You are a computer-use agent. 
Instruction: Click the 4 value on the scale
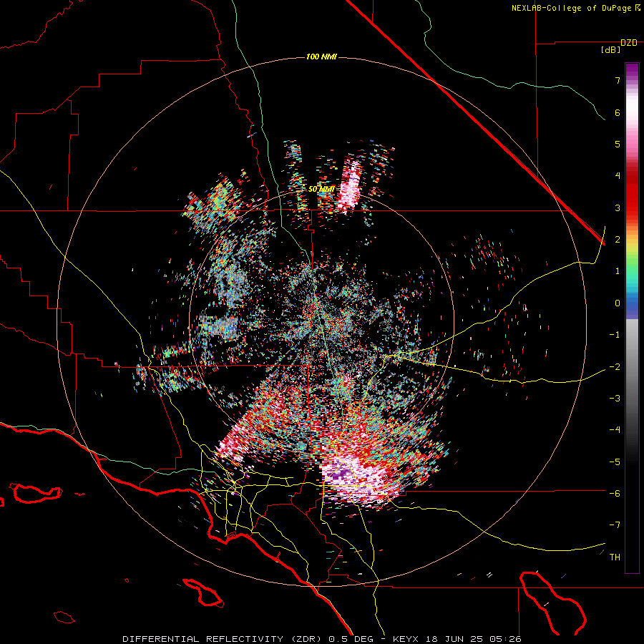(618, 176)
